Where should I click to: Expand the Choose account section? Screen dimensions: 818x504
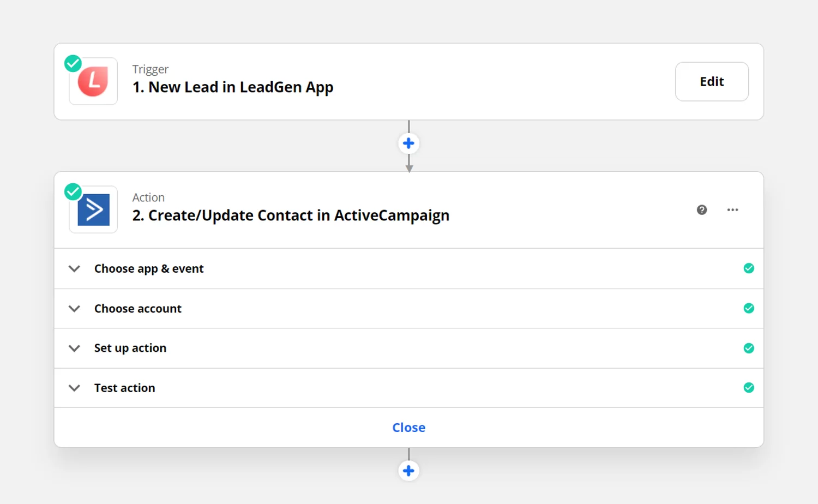pos(74,309)
